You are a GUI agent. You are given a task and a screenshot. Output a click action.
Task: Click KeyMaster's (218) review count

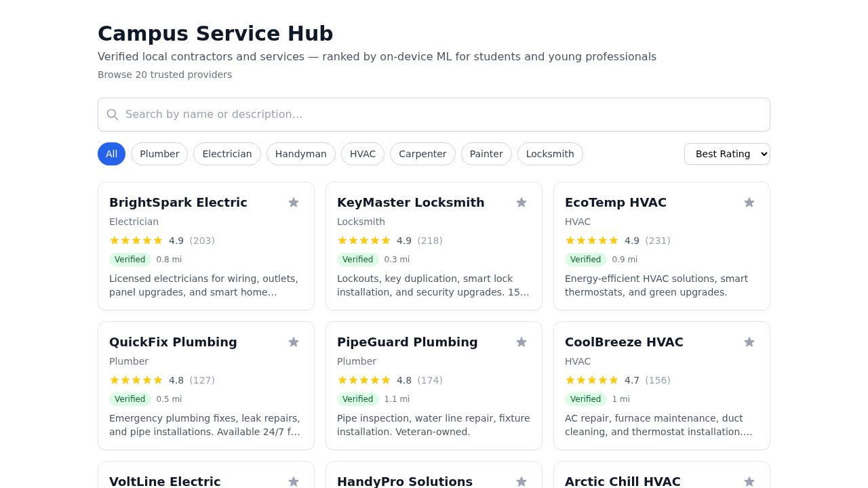[430, 241]
